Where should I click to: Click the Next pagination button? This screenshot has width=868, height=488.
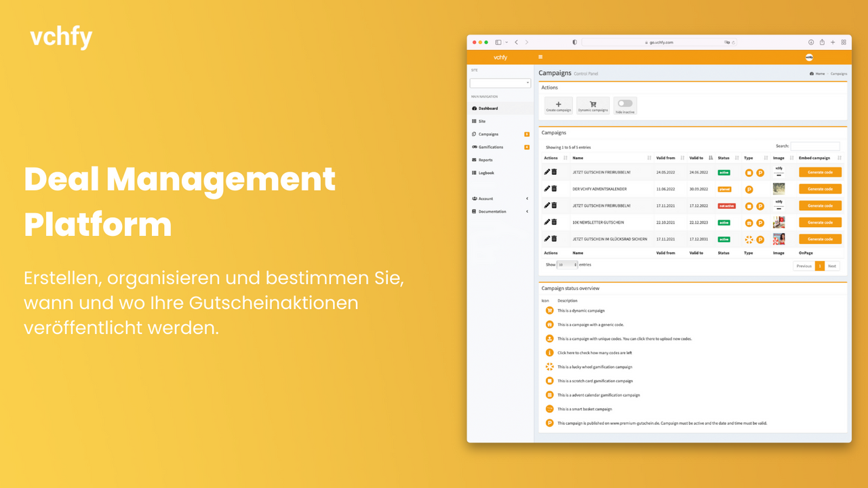[832, 266]
